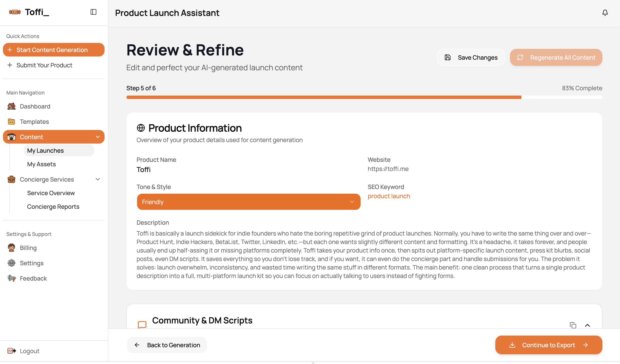Open notifications bell icon
This screenshot has width=620, height=364.
[605, 13]
